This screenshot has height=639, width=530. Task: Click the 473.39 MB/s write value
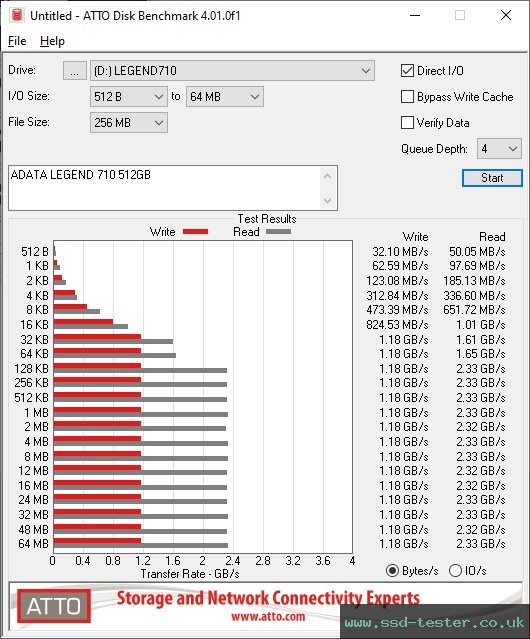(397, 310)
